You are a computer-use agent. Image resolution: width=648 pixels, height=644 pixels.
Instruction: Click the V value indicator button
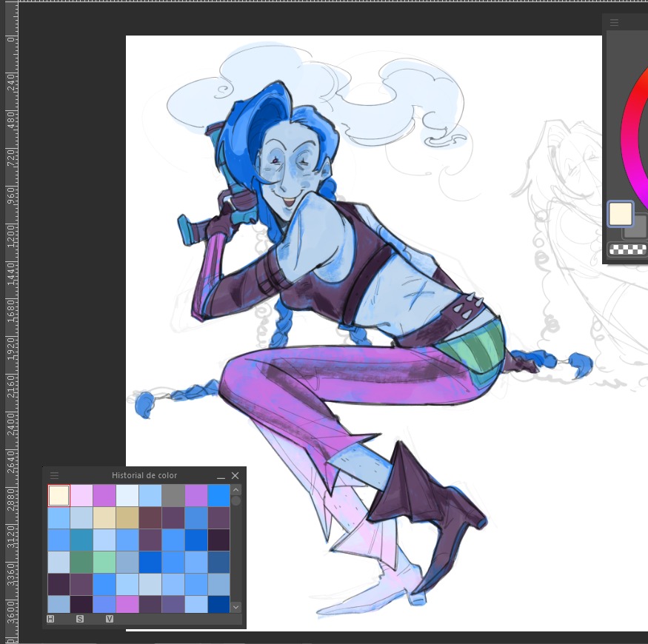click(110, 619)
